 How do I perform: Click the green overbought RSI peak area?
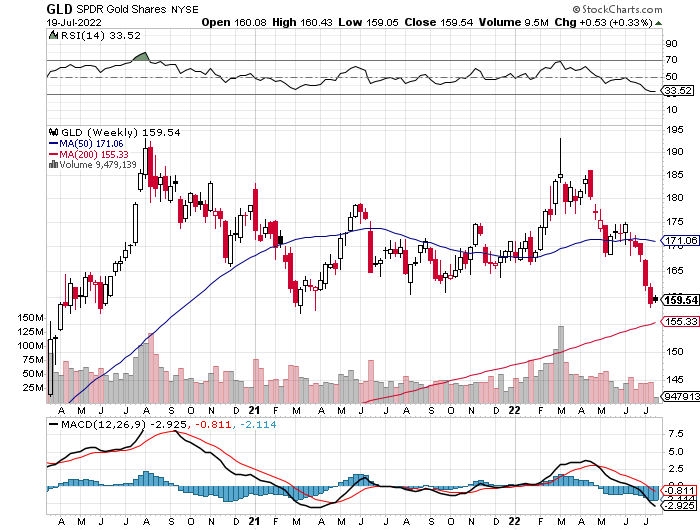click(141, 57)
